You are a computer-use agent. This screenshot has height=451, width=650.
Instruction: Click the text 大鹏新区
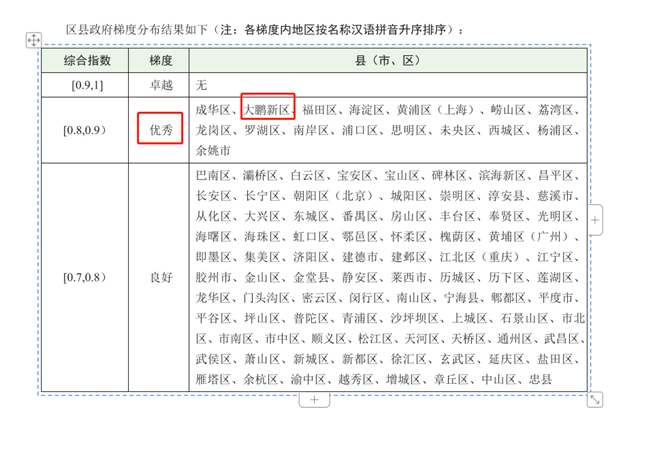tap(267, 110)
